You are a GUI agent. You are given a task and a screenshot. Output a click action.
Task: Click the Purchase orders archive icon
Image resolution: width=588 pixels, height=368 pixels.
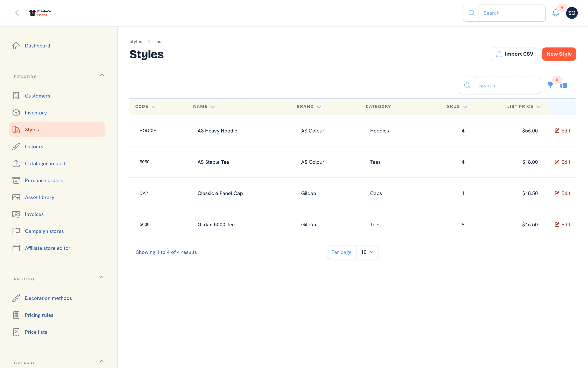point(16,180)
